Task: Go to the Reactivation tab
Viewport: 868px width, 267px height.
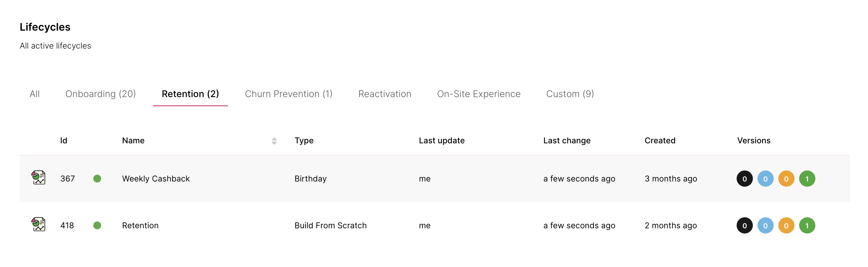Action: pos(385,94)
